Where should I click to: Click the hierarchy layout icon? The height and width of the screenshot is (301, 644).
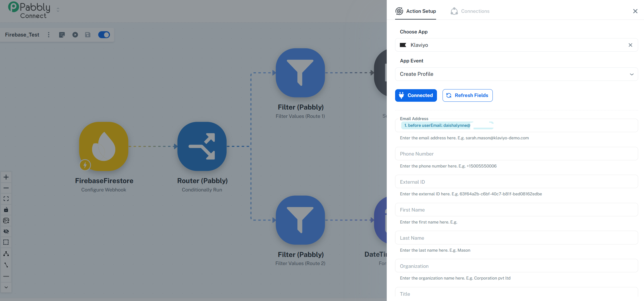(6, 254)
